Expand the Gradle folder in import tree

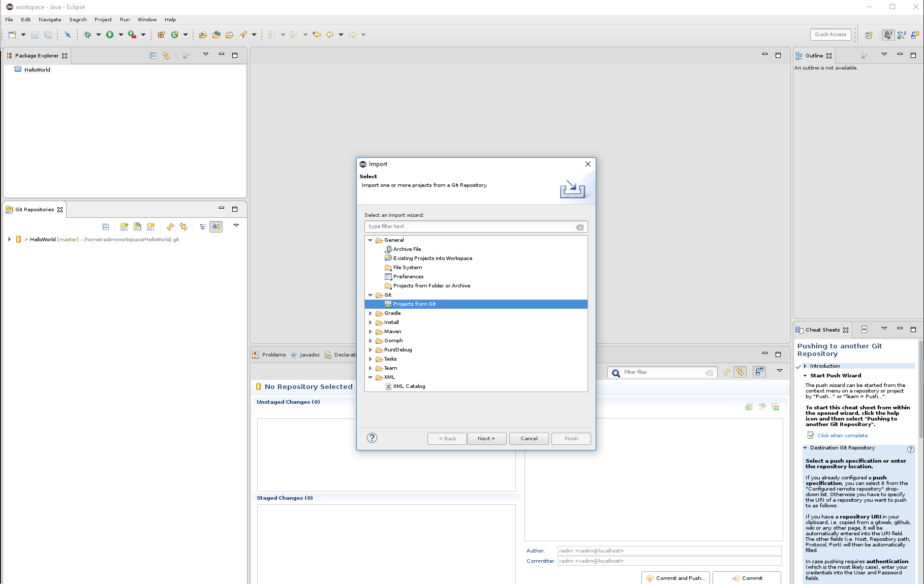[x=371, y=313]
